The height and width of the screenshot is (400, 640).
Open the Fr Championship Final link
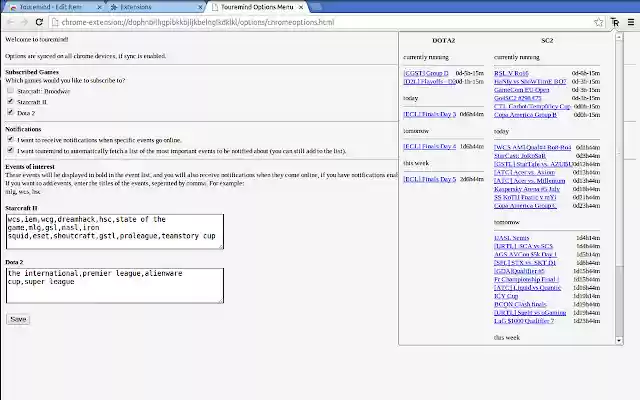coord(527,279)
